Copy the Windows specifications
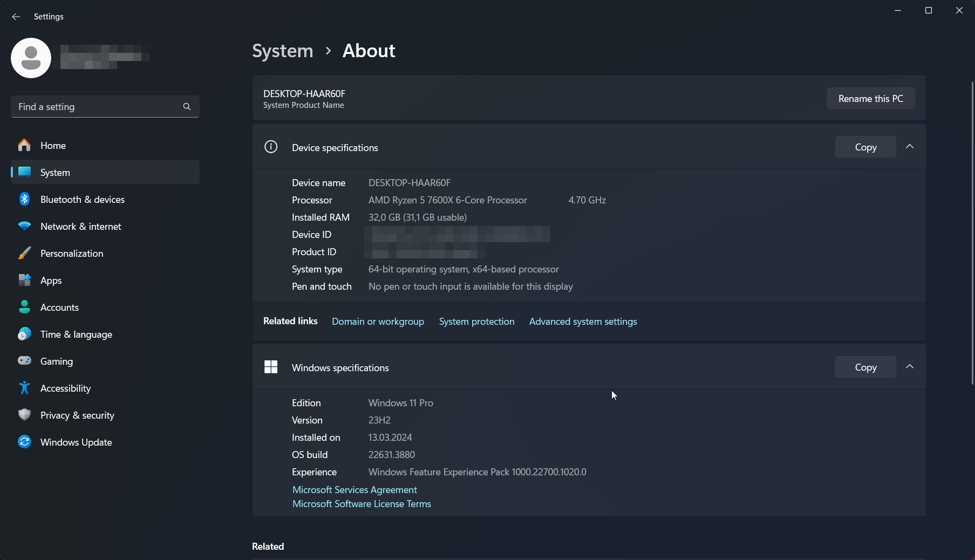The image size is (975, 560). point(865,367)
